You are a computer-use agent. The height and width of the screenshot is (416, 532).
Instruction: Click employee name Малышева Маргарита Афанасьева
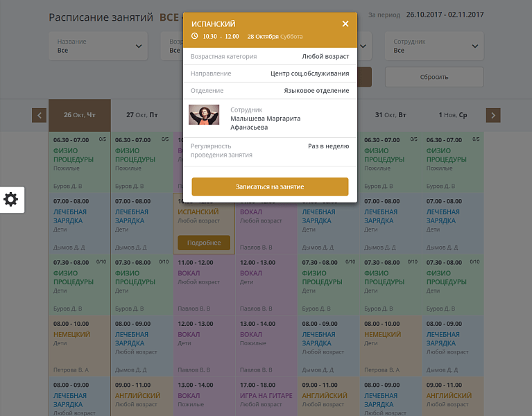tap(265, 123)
